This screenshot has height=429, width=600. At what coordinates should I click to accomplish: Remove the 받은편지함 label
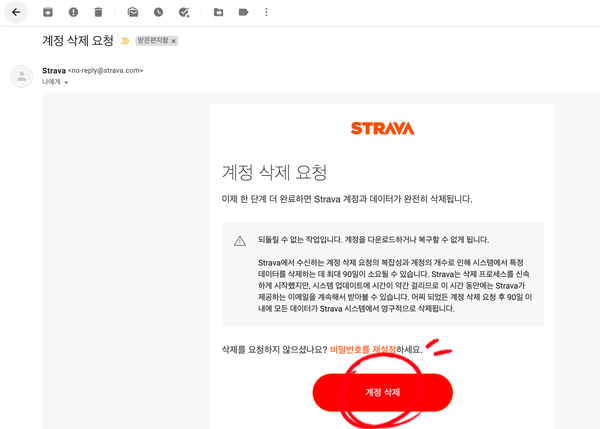point(173,41)
